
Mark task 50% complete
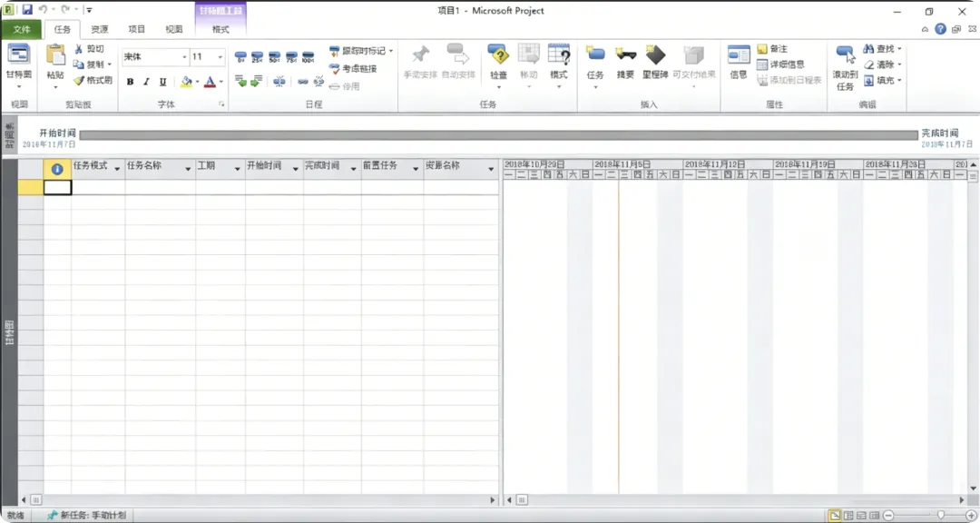(x=274, y=57)
